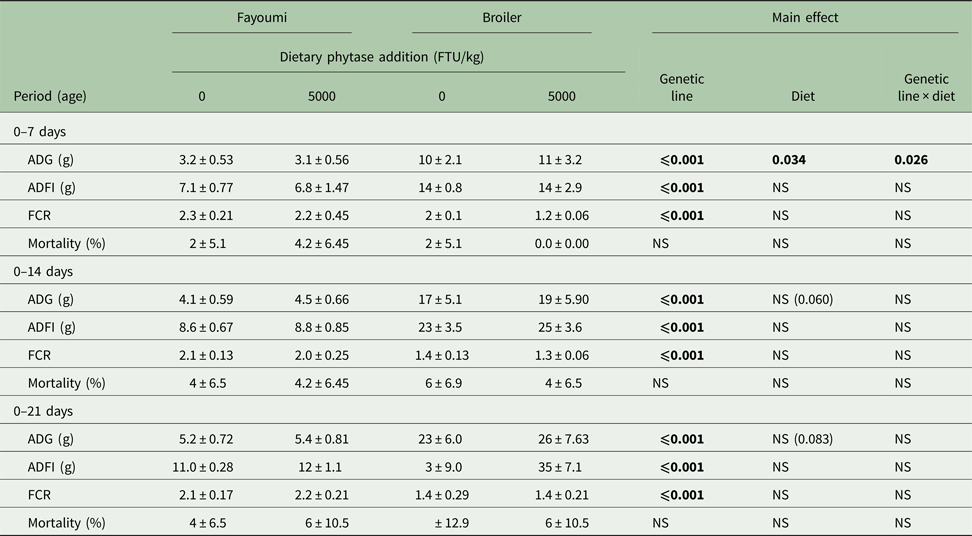Image resolution: width=972 pixels, height=536 pixels.
Task: Click the 0.0 ± 0.00 mortality cell
Action: tap(561, 243)
